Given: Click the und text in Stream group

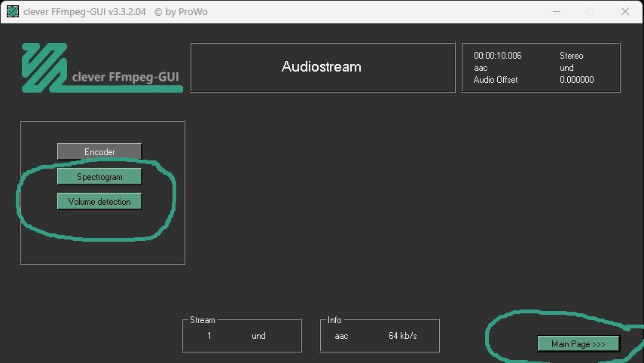Looking at the screenshot, I should (x=258, y=336).
